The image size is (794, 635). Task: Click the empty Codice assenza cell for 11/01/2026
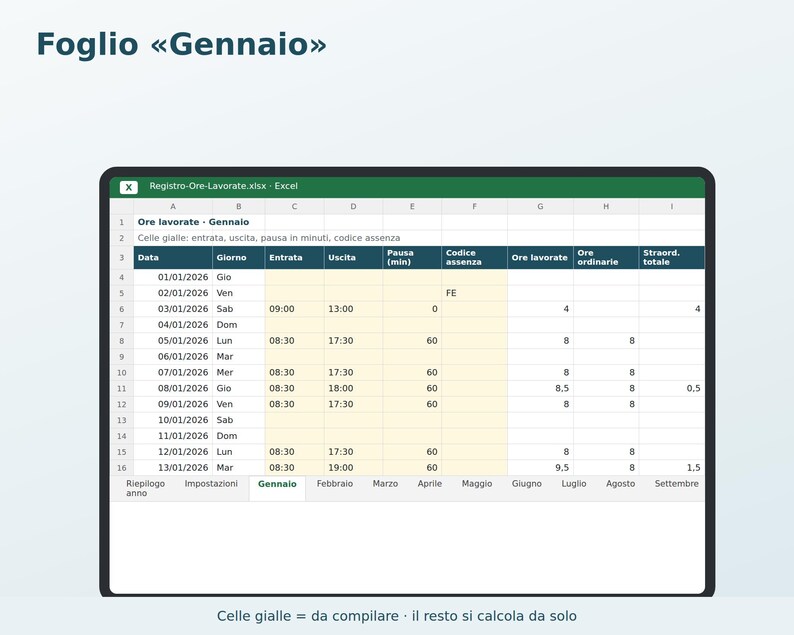pos(474,436)
